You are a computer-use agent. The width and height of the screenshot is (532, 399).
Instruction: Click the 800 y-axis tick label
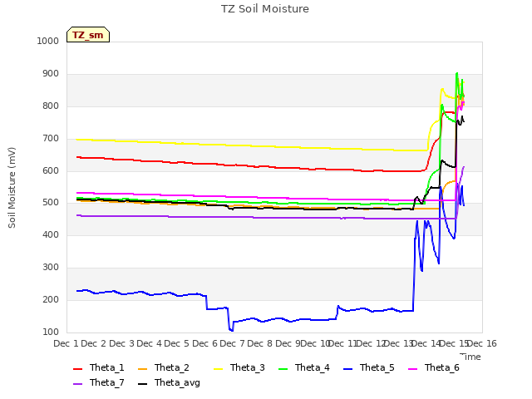[x=51, y=106]
